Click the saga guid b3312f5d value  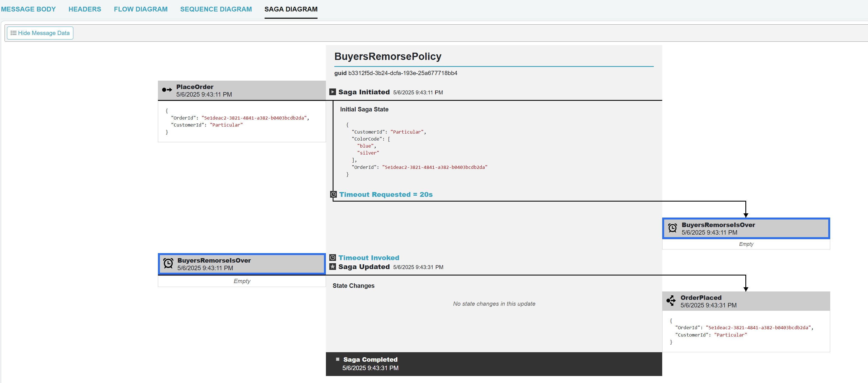coord(403,73)
